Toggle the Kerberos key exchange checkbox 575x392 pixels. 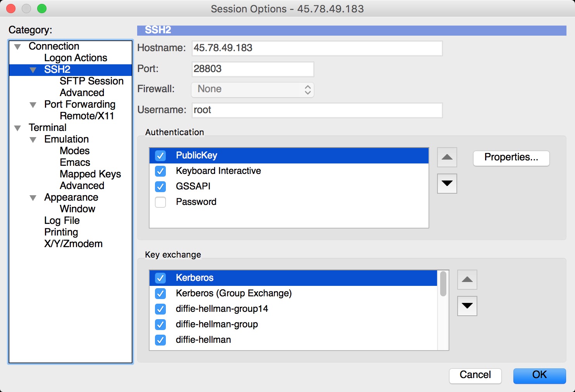pyautogui.click(x=160, y=278)
